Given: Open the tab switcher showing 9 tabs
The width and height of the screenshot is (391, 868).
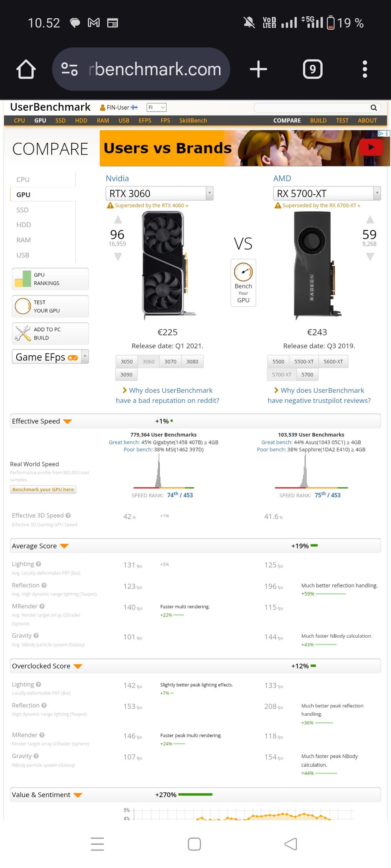Looking at the screenshot, I should point(312,69).
